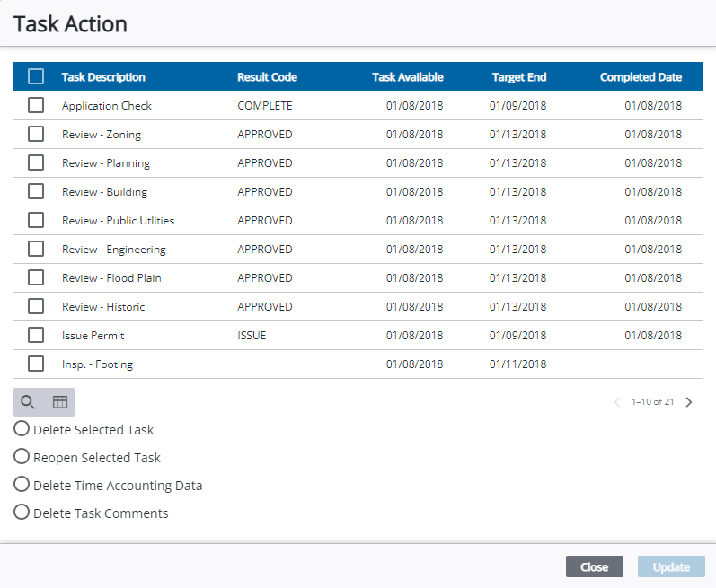Sort by Task Description column header
Image resolution: width=716 pixels, height=588 pixels.
tap(103, 77)
